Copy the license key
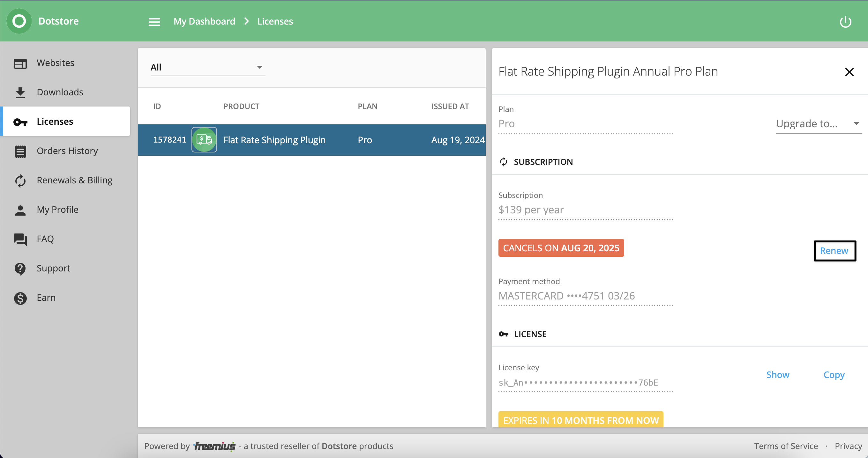The image size is (868, 458). (x=834, y=375)
